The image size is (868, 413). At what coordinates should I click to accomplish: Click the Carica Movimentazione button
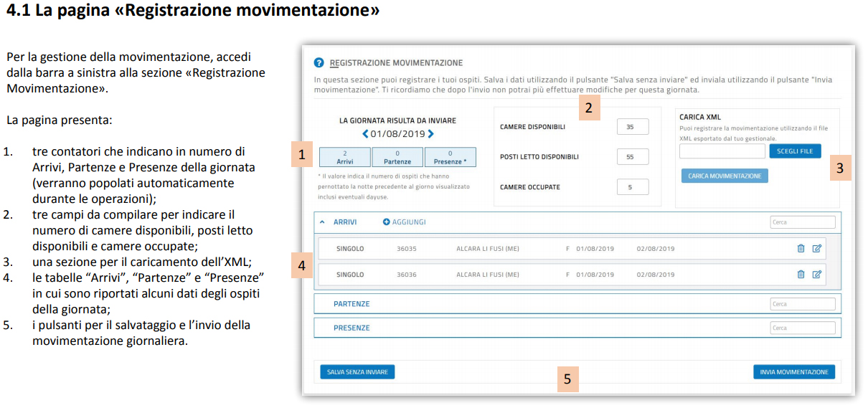click(x=725, y=176)
